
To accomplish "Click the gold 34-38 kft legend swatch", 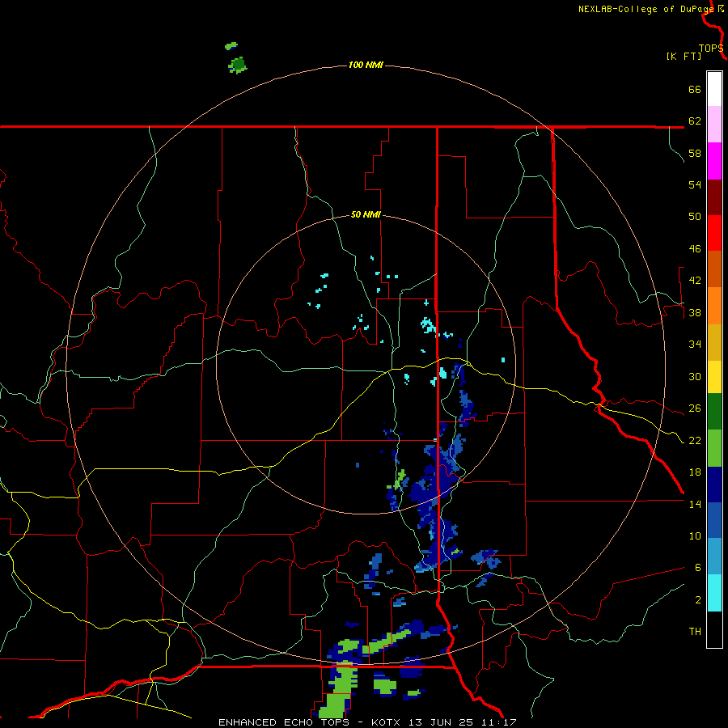I will coord(714,342).
